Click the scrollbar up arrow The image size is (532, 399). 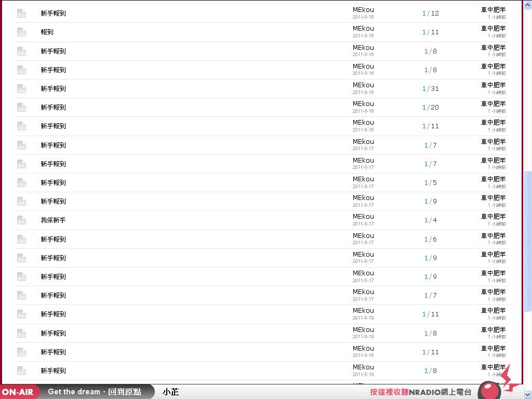tap(528, 5)
